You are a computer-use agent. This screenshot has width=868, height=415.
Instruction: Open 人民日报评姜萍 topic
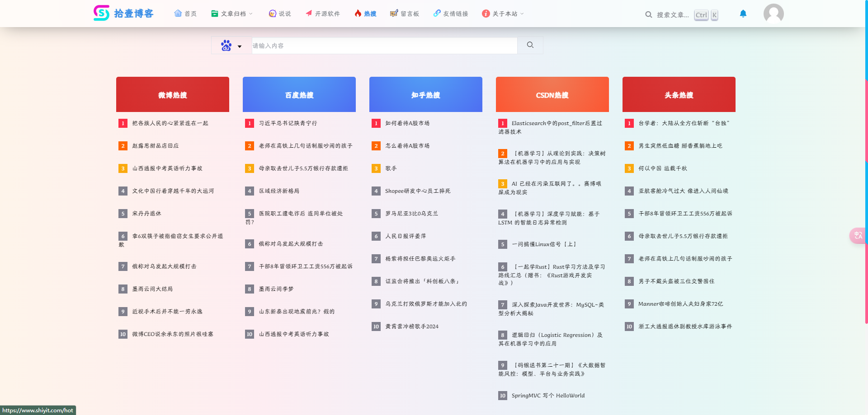[406, 236]
